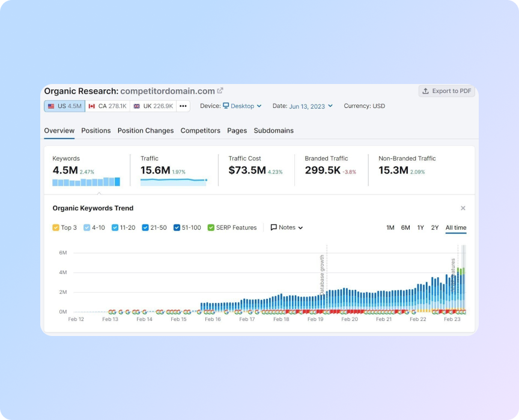The image size is (519, 420).
Task: Click the desktop monitor icon next to Device
Action: (226, 106)
